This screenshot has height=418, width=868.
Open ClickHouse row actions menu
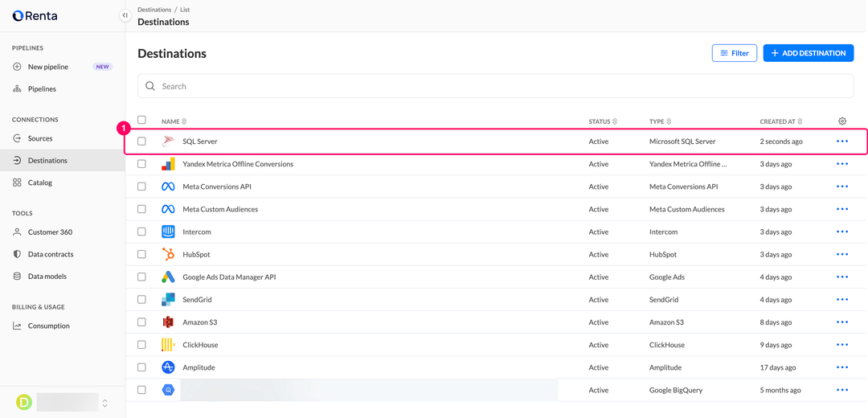click(x=842, y=344)
